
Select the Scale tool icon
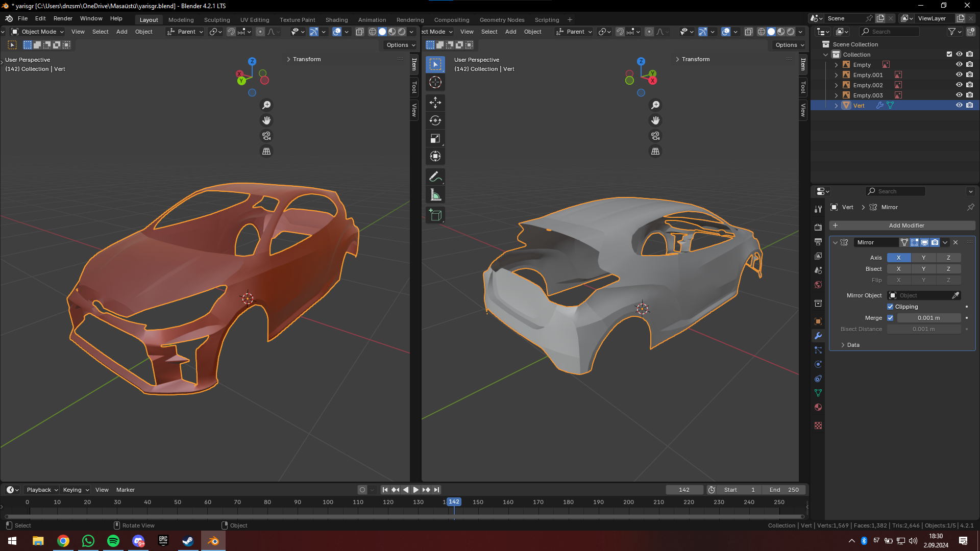(x=435, y=138)
